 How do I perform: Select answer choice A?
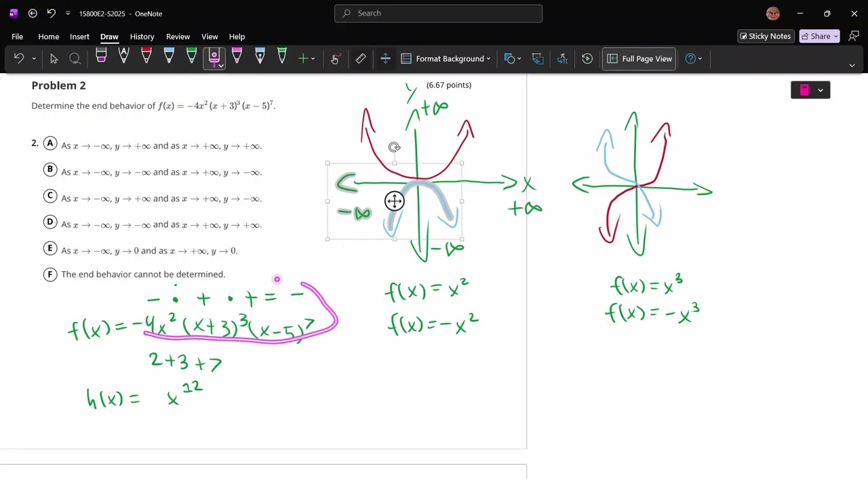tap(50, 144)
